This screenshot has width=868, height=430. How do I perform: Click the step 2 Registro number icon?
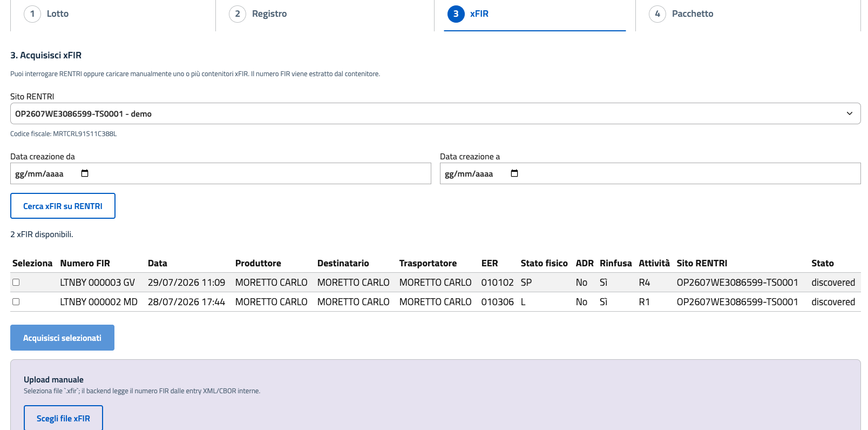(x=238, y=14)
